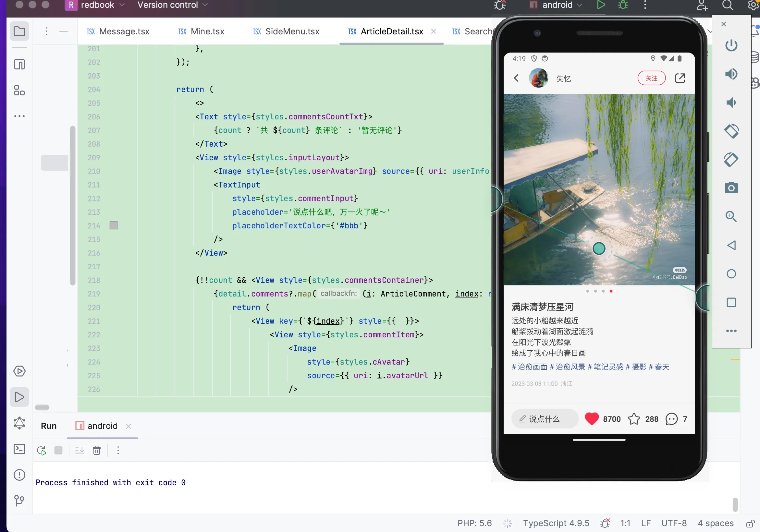This screenshot has height=532, width=760.
Task: Open the Git branch tool window
Action: (x=19, y=501)
